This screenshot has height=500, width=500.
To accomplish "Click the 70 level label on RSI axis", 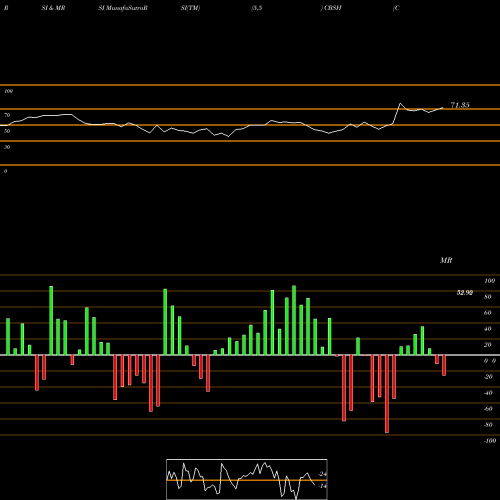I will (x=7, y=115).
